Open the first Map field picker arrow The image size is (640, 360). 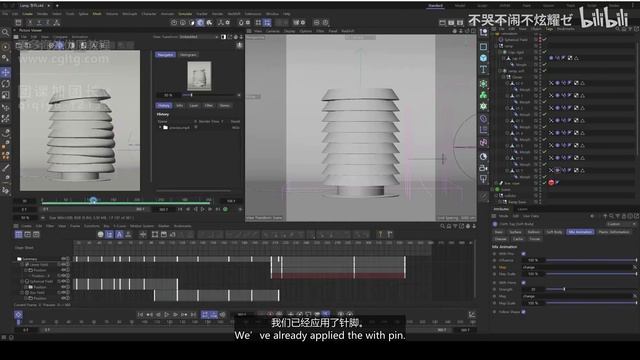[634, 267]
